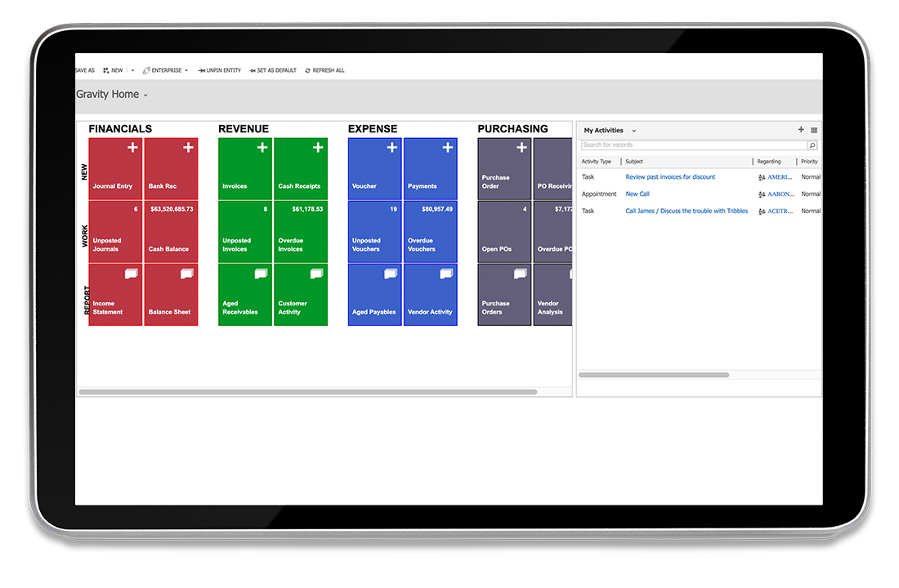Viewport: 899px width, 588px height.
Task: Open the Vendor Analysis tile
Action: 552,295
